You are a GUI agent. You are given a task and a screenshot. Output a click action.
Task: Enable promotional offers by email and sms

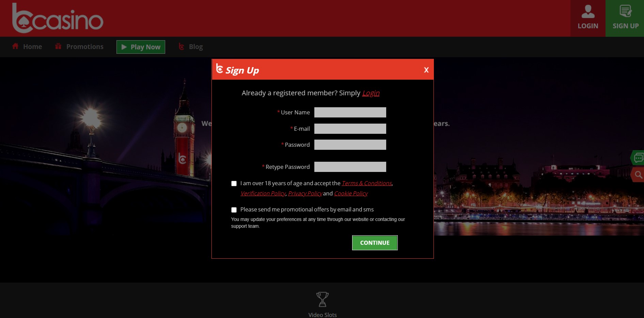click(x=234, y=210)
